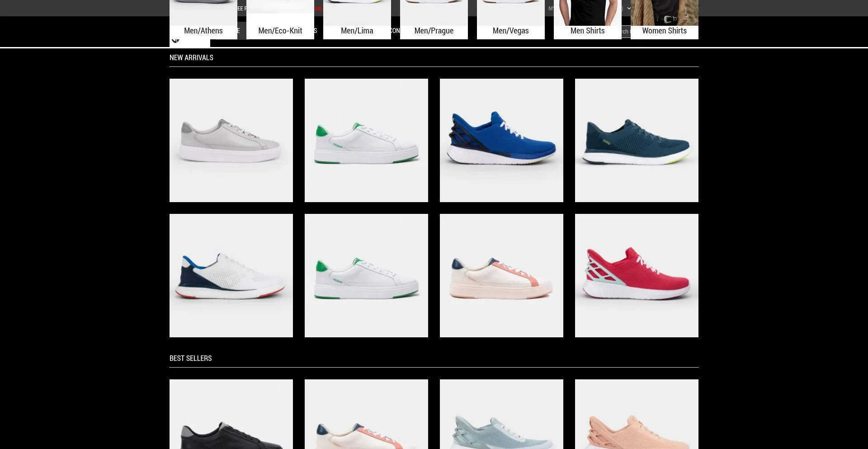Open the Men/Vegas category tile
This screenshot has width=868, height=449.
pos(511,19)
